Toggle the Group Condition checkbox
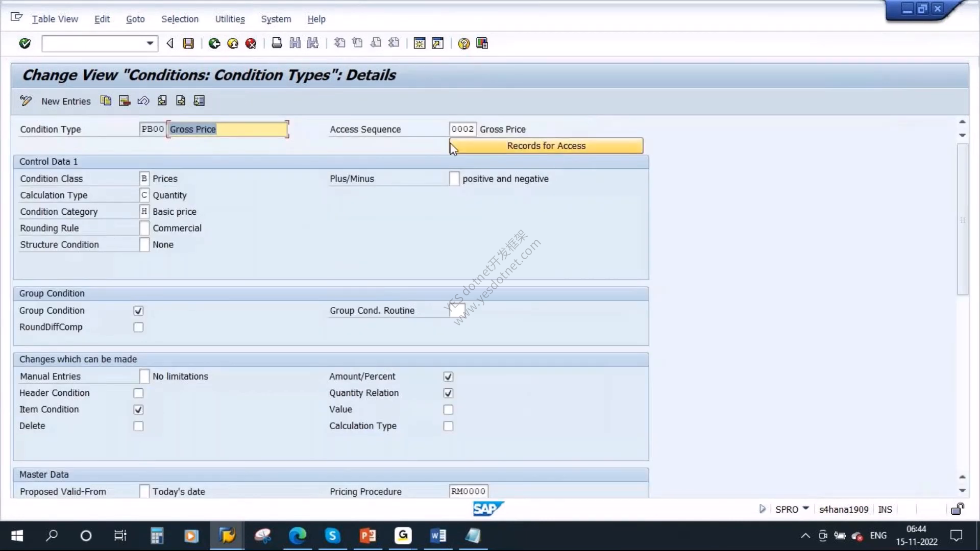This screenshot has width=980, height=551. [x=138, y=311]
